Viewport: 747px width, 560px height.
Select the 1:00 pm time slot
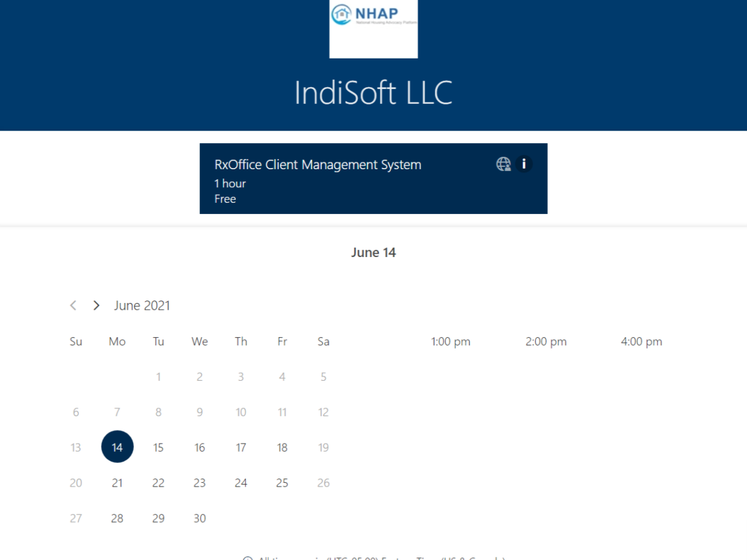(451, 342)
